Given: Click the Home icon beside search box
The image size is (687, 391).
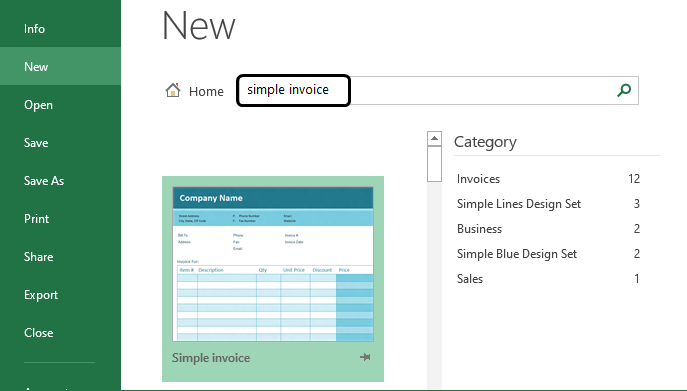Looking at the screenshot, I should (173, 90).
